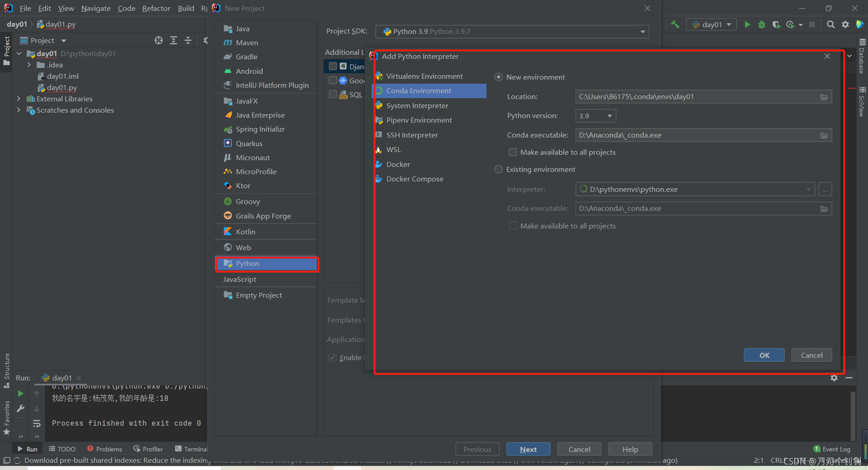
Task: Click Cancel in New Project wizard
Action: [579, 449]
